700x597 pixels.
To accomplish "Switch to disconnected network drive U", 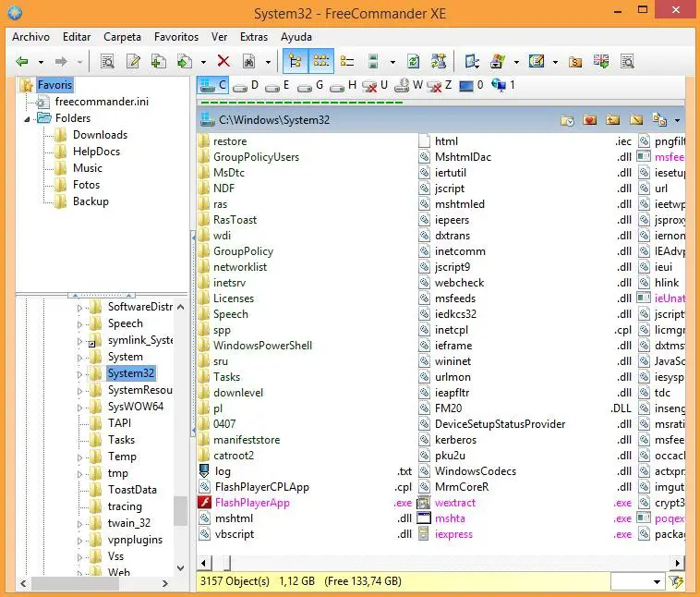I will 375,85.
